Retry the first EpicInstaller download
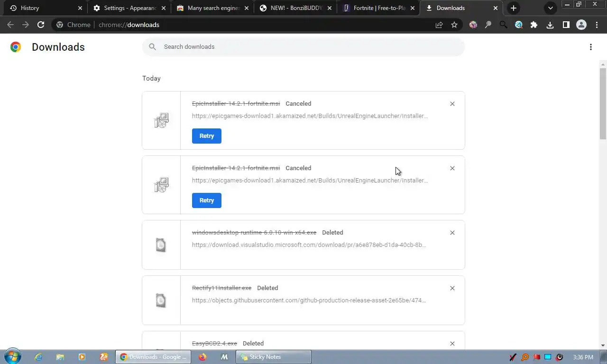This screenshot has width=607, height=364. (207, 136)
